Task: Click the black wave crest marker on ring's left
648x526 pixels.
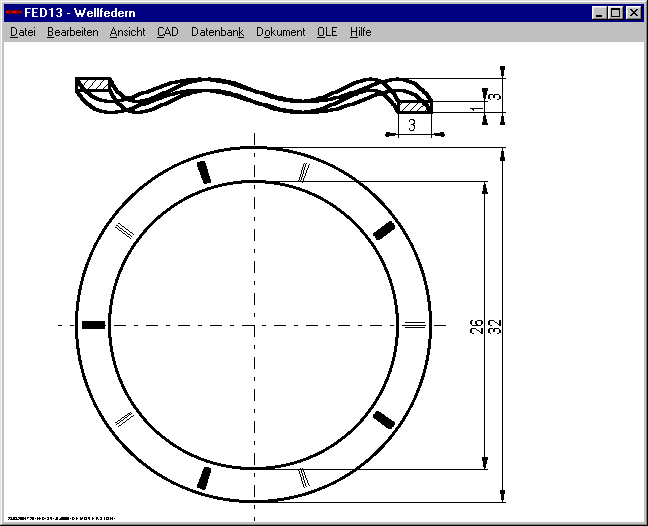Action: pos(93,325)
